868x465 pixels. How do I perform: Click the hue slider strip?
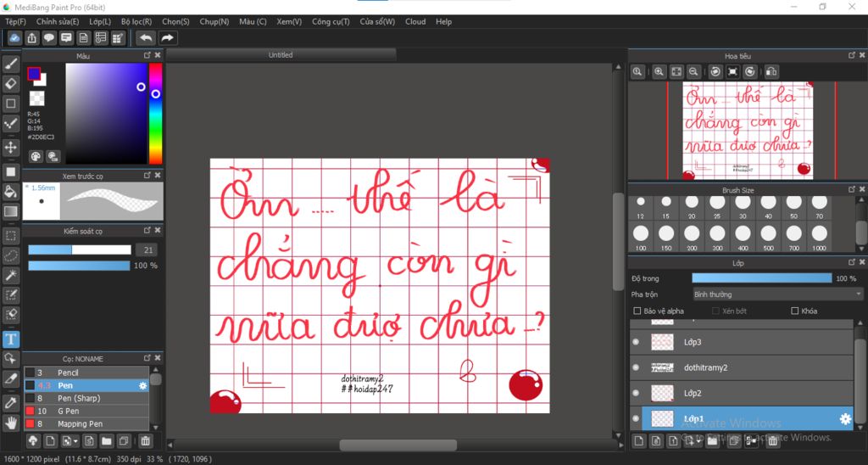[x=156, y=114]
